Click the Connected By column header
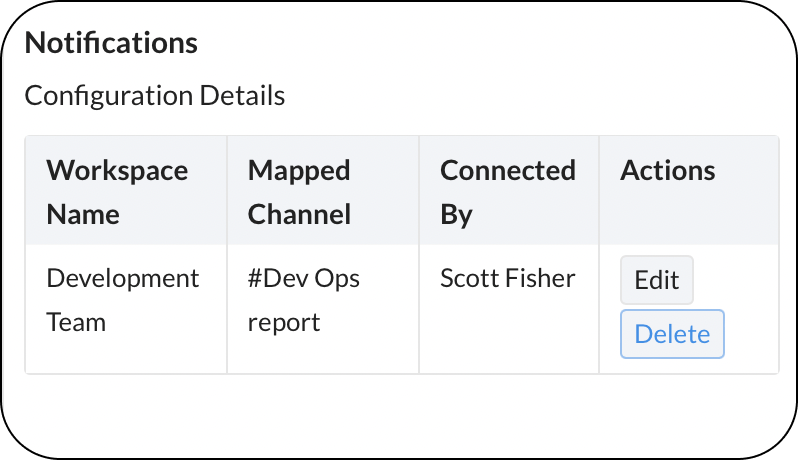798x460 pixels. (507, 192)
